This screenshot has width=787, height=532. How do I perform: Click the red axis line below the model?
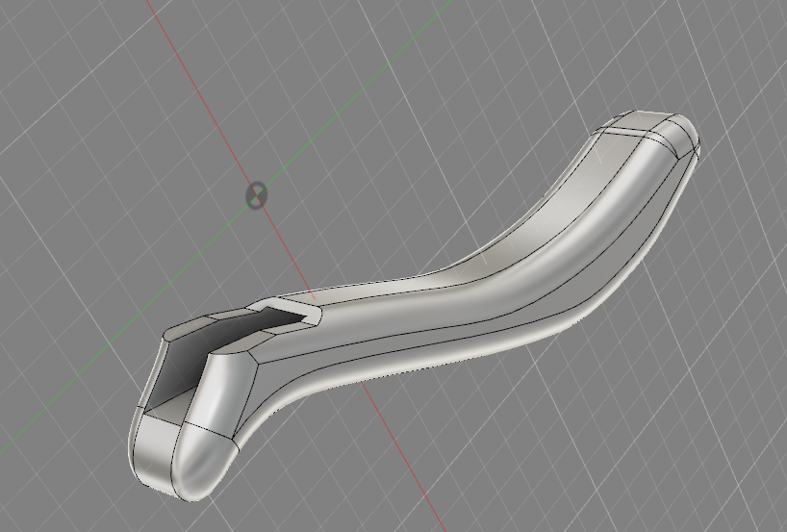(404, 463)
